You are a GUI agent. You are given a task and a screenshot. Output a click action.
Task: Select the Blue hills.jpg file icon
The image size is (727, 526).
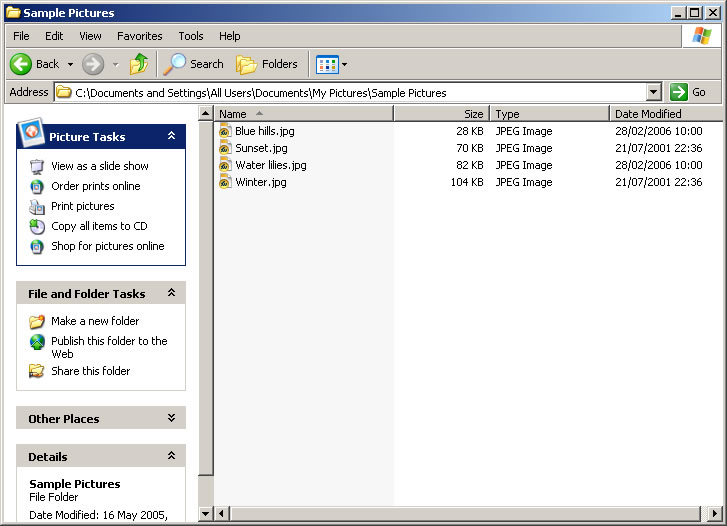click(225, 131)
